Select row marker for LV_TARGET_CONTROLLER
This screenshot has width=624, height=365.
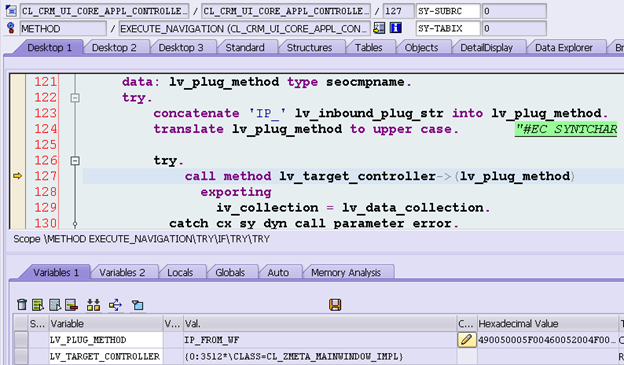[21, 356]
